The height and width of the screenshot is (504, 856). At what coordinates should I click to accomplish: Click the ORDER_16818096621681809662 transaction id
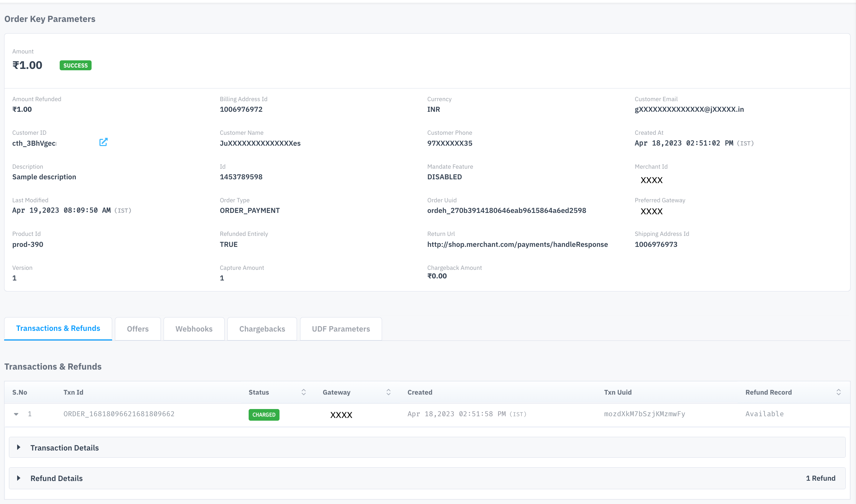pos(119,414)
